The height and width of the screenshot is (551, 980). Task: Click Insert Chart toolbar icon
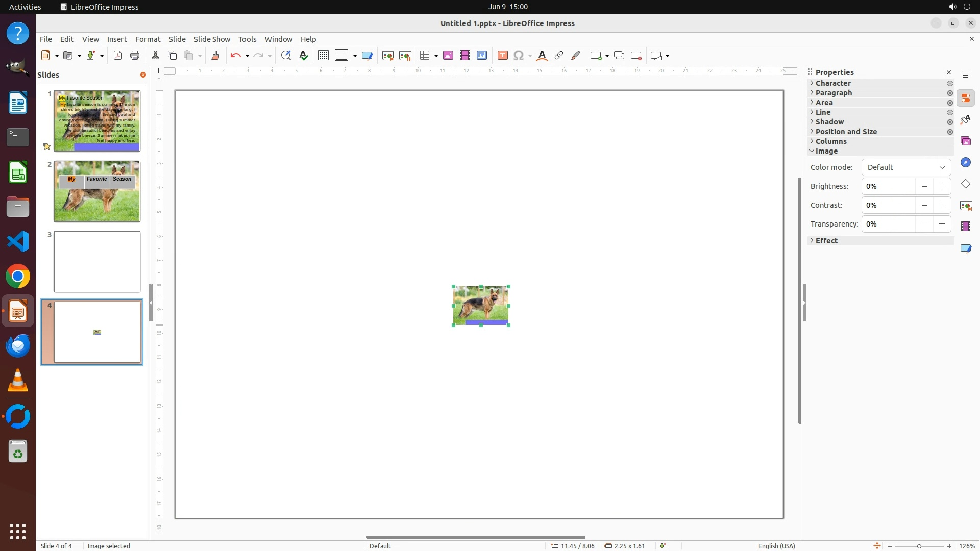[x=482, y=56]
